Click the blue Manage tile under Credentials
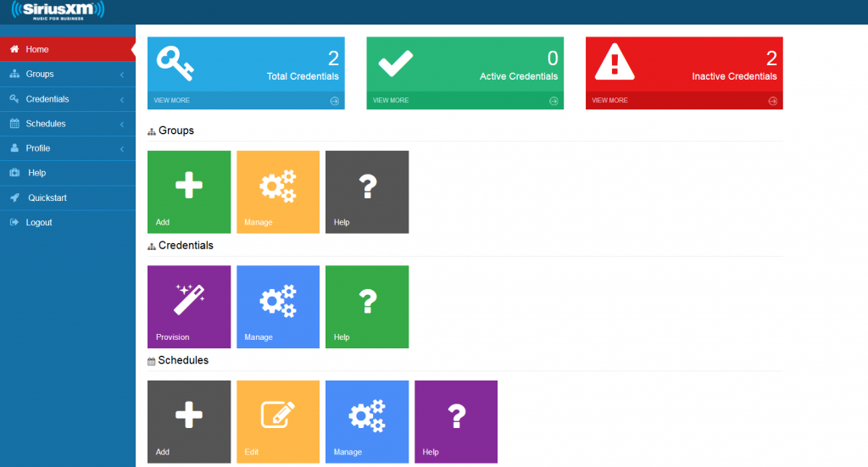The width and height of the screenshot is (868, 467). point(278,307)
